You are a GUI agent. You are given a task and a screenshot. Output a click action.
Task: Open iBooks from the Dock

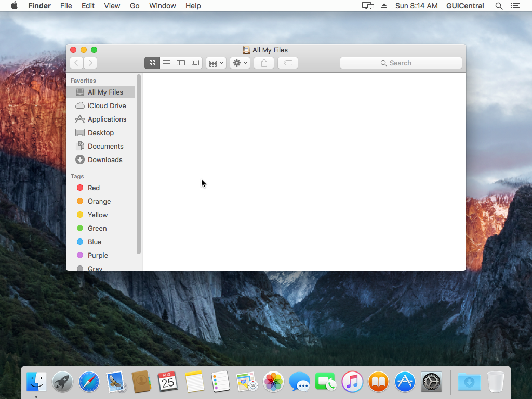[x=378, y=382]
